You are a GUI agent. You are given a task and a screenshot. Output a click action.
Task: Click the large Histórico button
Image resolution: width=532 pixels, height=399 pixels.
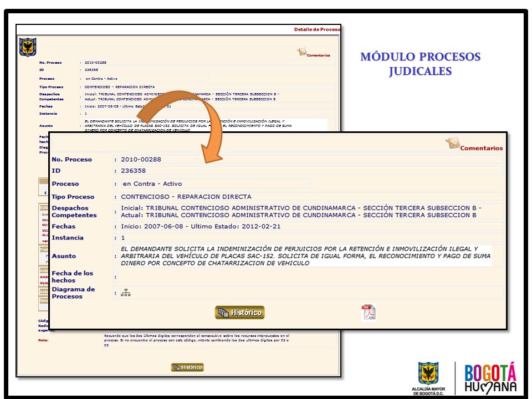point(240,313)
